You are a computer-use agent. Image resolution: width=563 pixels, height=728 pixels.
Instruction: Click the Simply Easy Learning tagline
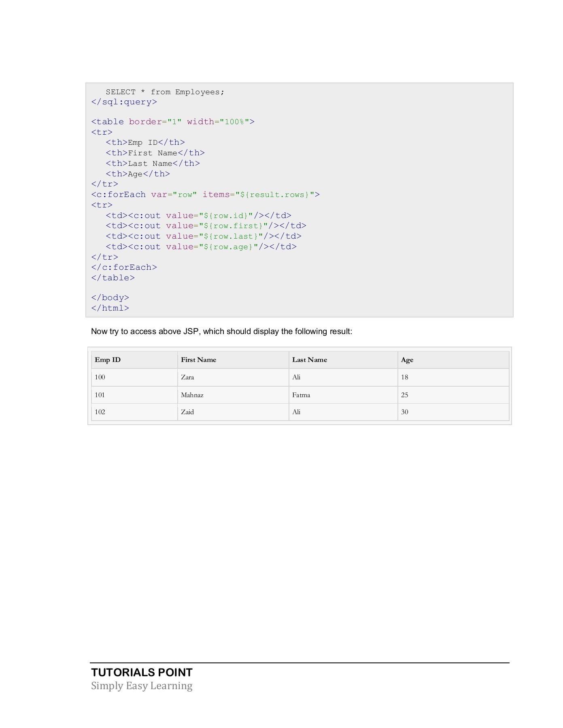point(142,686)
